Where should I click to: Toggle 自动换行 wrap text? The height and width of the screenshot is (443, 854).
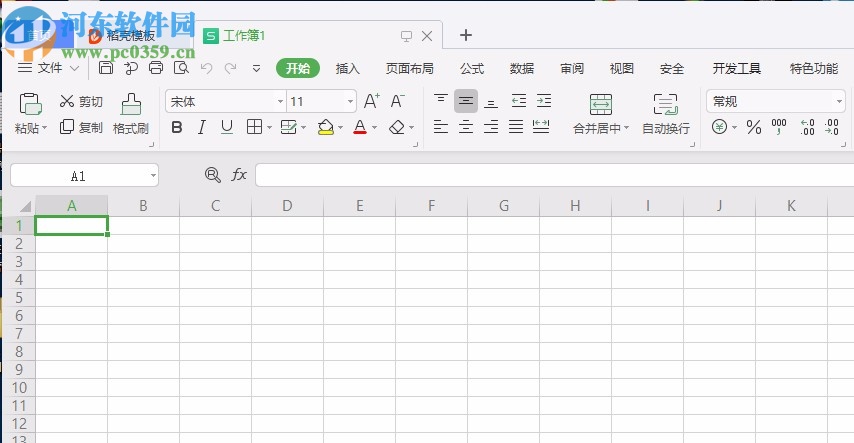click(x=666, y=114)
